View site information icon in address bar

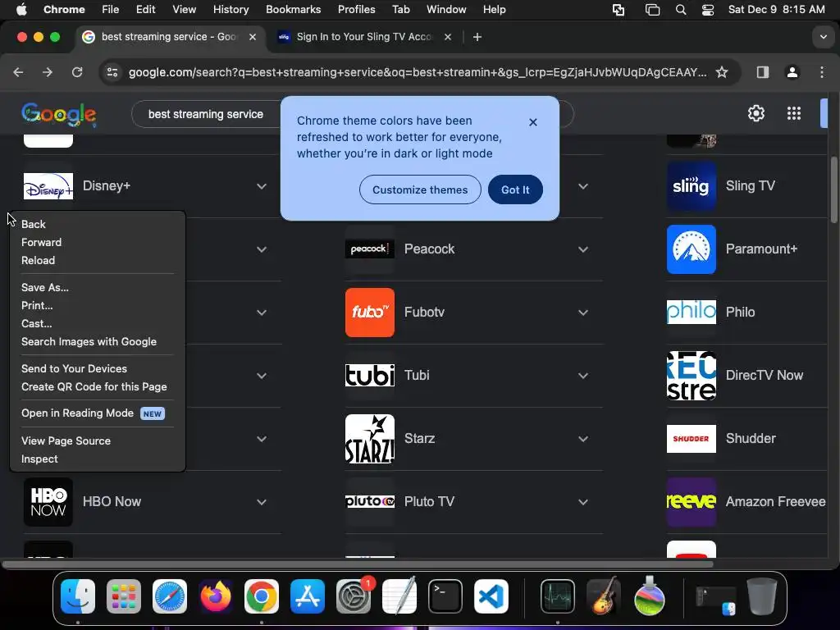tap(112, 72)
